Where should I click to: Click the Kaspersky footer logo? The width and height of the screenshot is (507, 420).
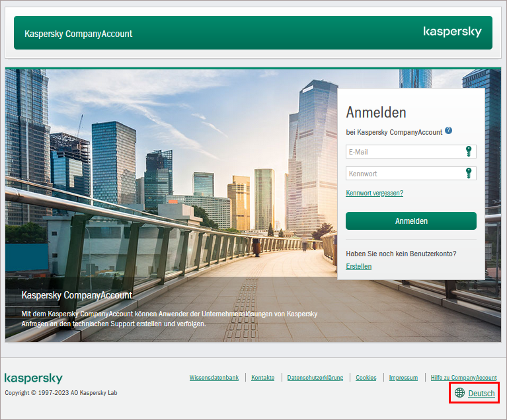pyautogui.click(x=34, y=378)
